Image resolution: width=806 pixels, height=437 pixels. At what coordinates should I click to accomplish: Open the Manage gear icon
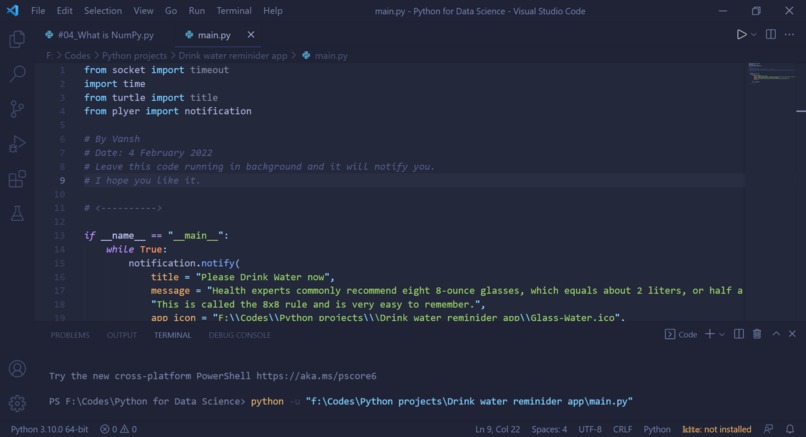pos(17,404)
